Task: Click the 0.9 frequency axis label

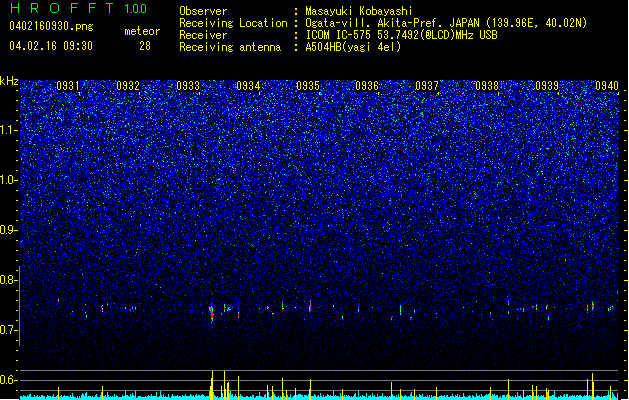Action: [x=9, y=230]
